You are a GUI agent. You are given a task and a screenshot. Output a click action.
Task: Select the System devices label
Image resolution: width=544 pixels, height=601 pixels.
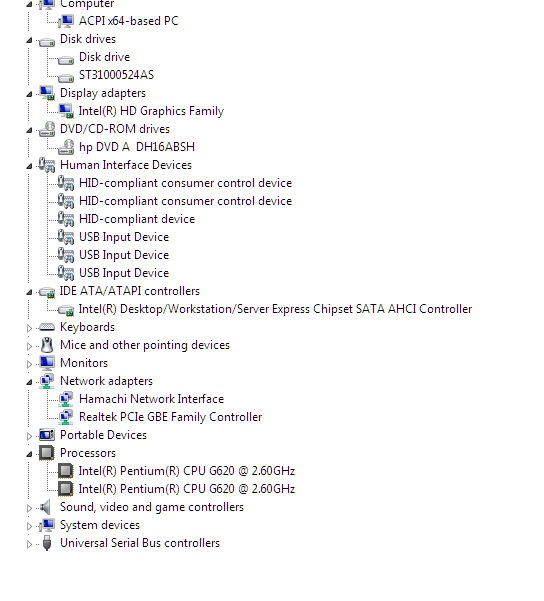pos(100,525)
